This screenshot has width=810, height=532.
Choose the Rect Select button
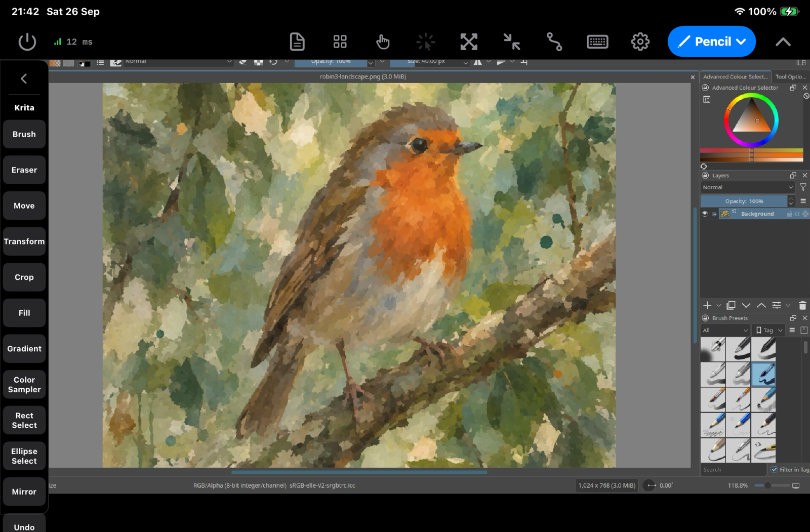24,420
